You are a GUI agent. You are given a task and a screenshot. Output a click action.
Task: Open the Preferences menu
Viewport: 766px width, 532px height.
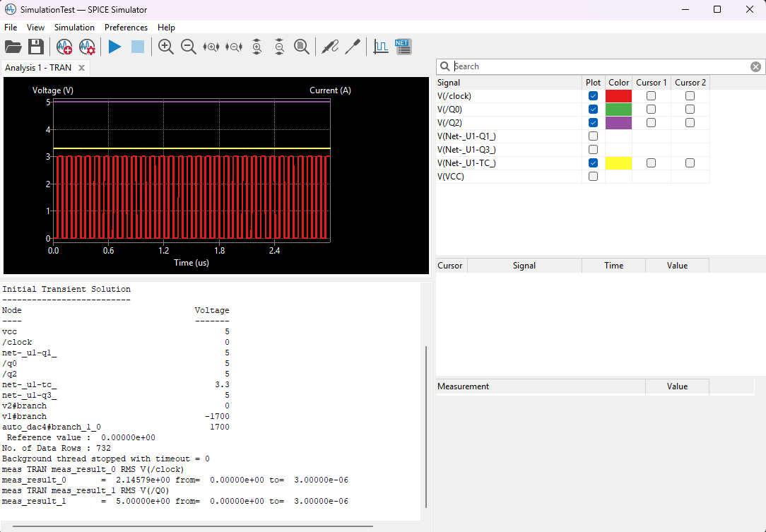126,28
